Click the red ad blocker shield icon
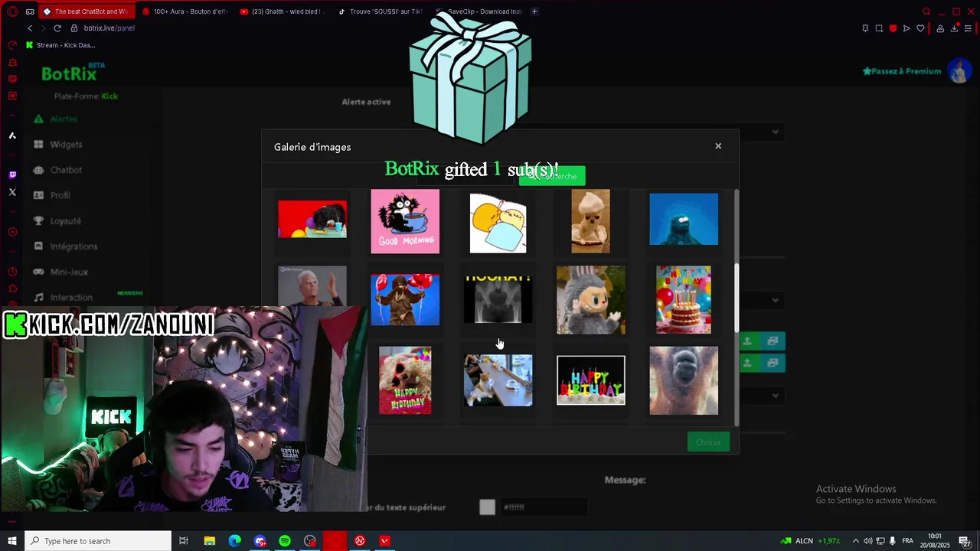Image resolution: width=980 pixels, height=551 pixels. pos(893,28)
